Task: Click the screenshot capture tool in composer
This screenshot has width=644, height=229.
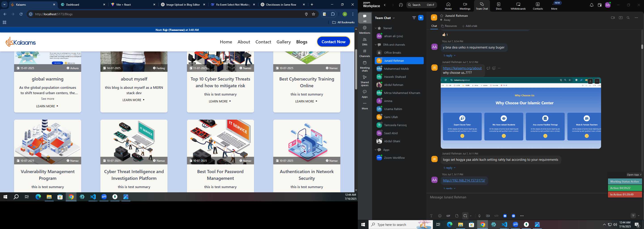Action: [x=465, y=216]
